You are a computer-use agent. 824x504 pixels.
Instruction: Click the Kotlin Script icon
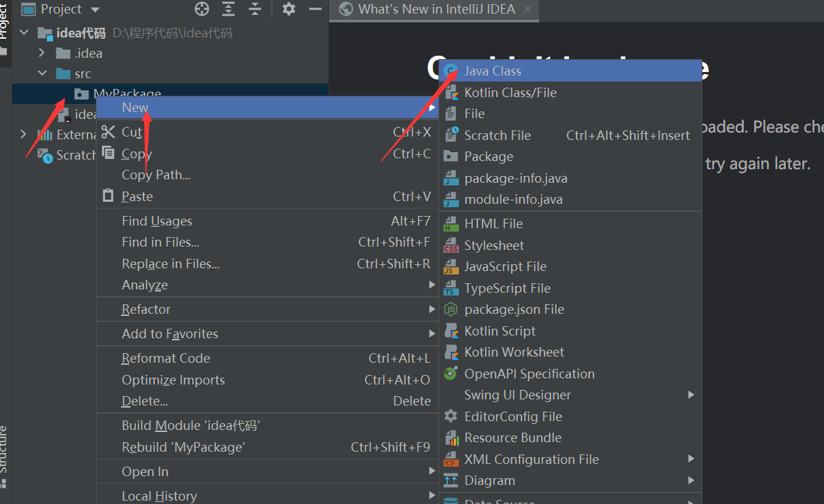click(451, 331)
